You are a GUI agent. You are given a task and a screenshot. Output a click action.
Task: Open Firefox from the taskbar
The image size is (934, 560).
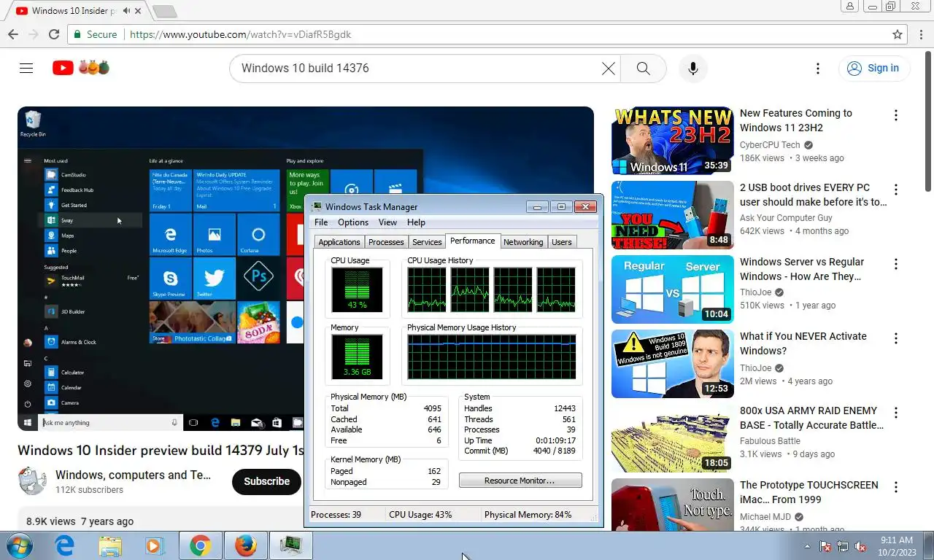click(x=246, y=545)
